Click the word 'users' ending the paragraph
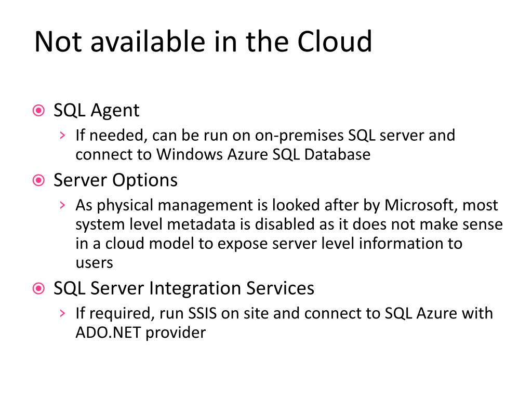The height and width of the screenshot is (399, 532). [95, 263]
